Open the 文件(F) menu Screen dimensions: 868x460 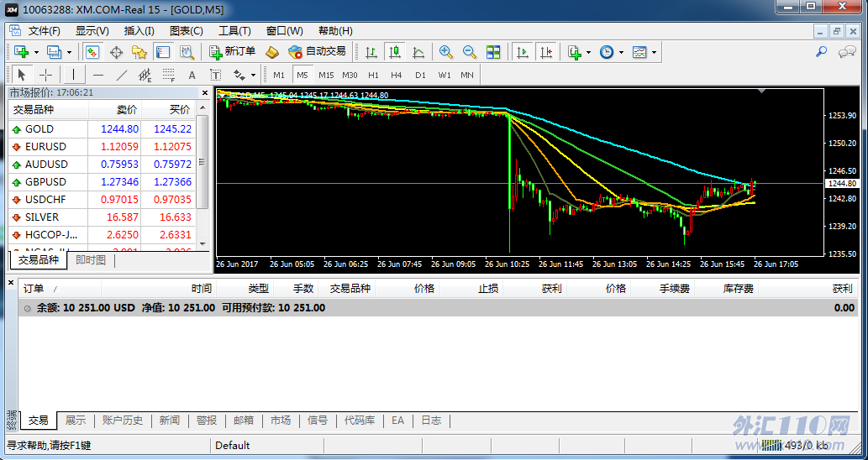[x=45, y=31]
